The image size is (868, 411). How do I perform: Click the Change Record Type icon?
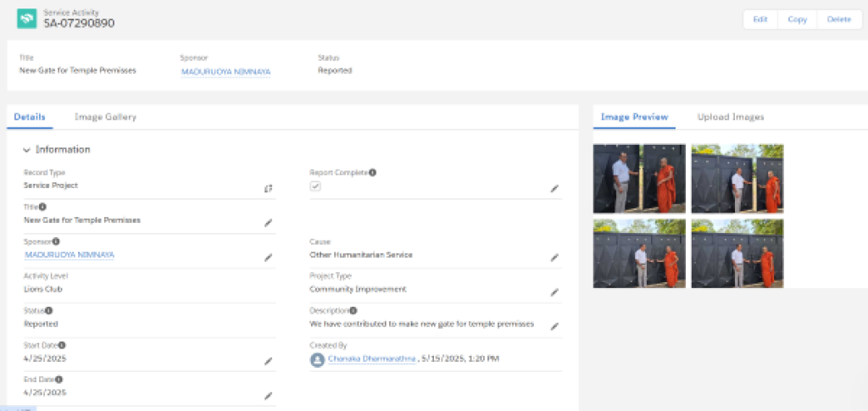coord(269,189)
